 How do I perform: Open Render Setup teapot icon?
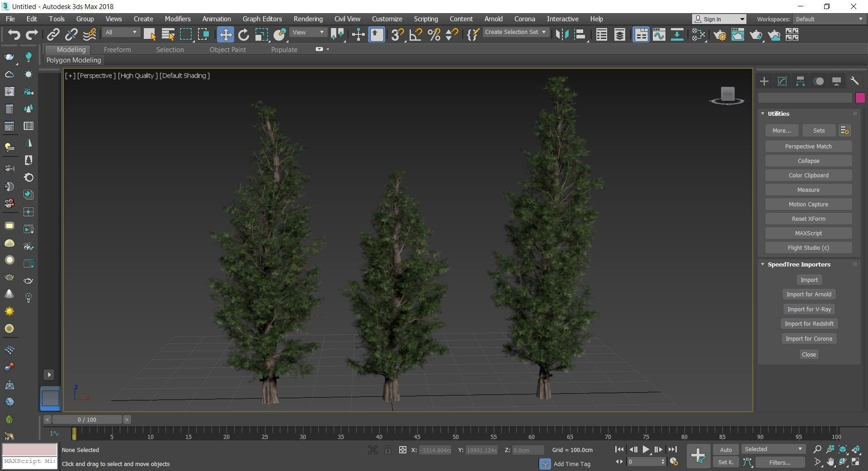pyautogui.click(x=720, y=34)
